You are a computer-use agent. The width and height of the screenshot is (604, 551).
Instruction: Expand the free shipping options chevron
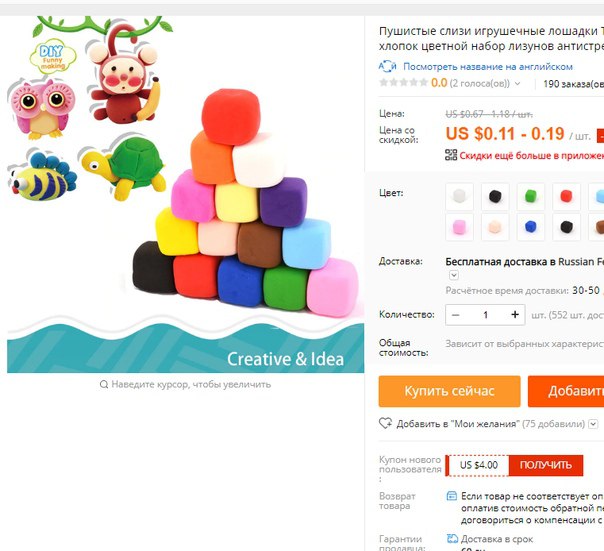pos(454,275)
